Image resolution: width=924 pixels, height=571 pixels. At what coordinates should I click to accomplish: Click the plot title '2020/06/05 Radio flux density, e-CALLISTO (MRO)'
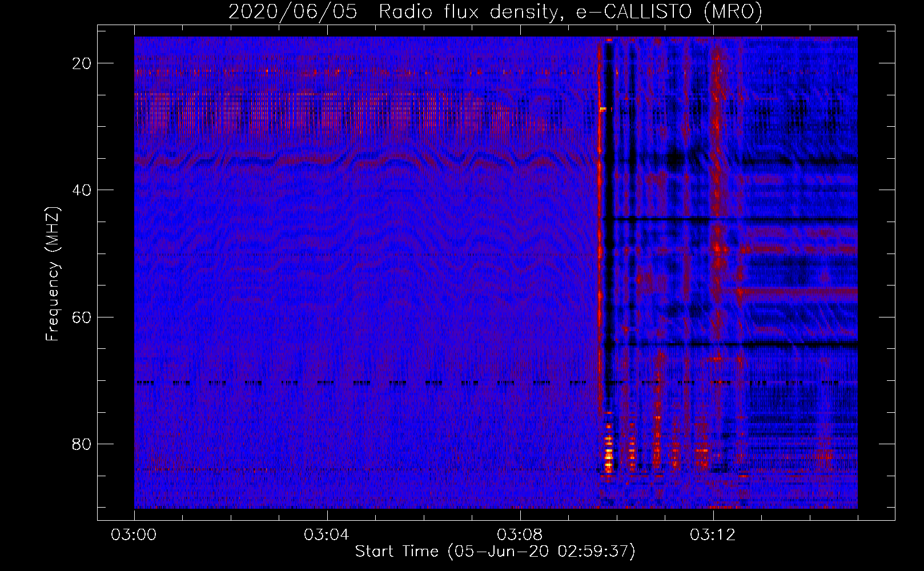tap(495, 11)
